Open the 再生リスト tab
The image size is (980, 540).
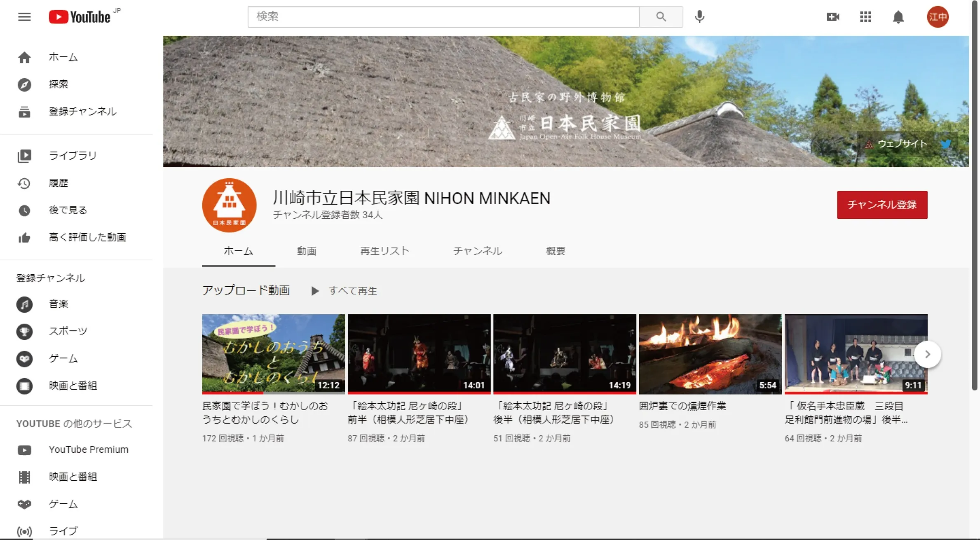(x=384, y=250)
